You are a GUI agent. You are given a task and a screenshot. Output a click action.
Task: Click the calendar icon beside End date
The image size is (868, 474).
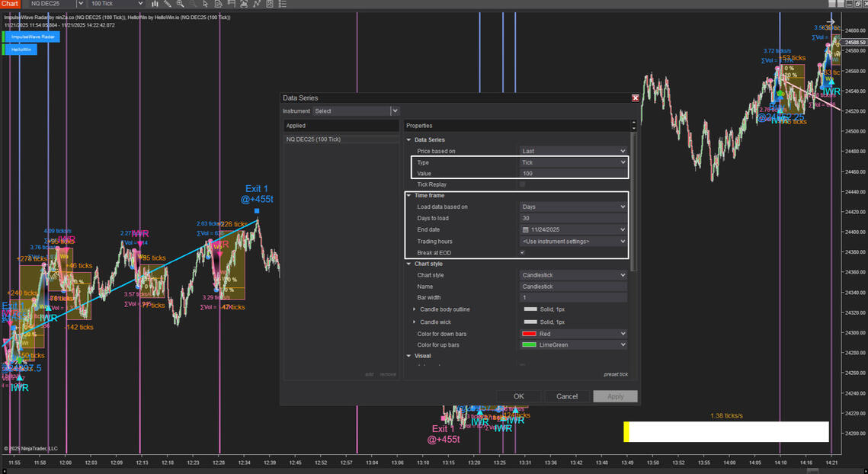(x=526, y=229)
